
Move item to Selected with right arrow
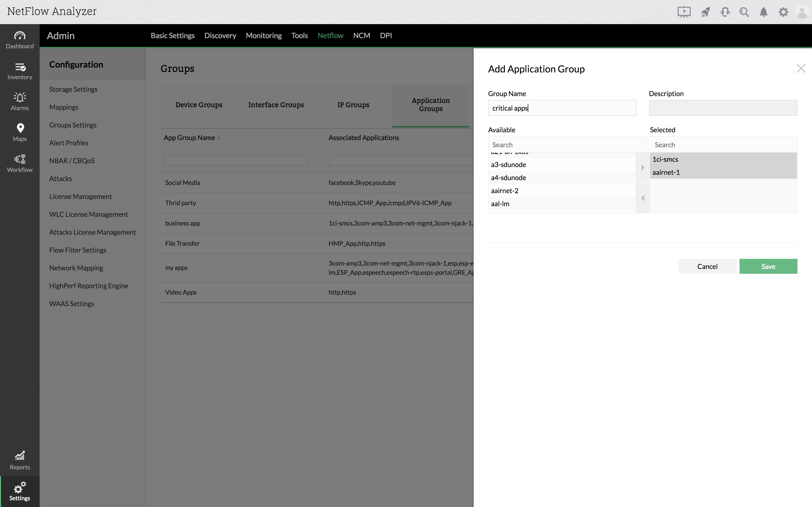643,167
